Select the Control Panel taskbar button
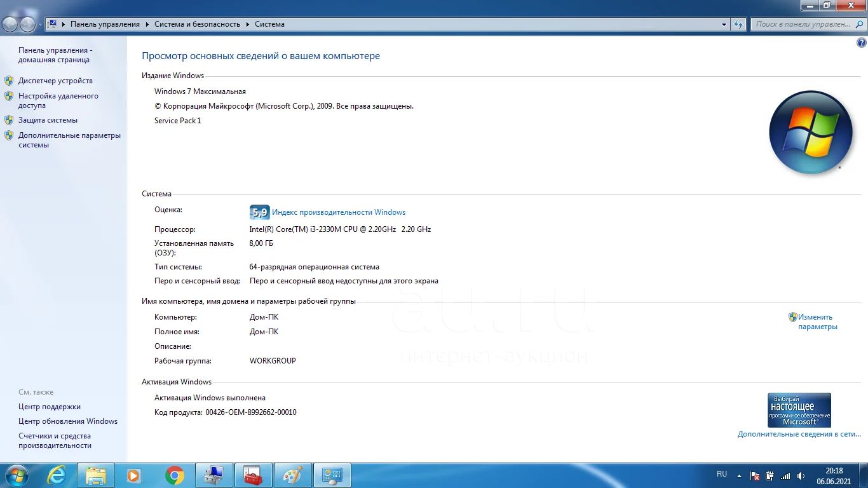 332,475
